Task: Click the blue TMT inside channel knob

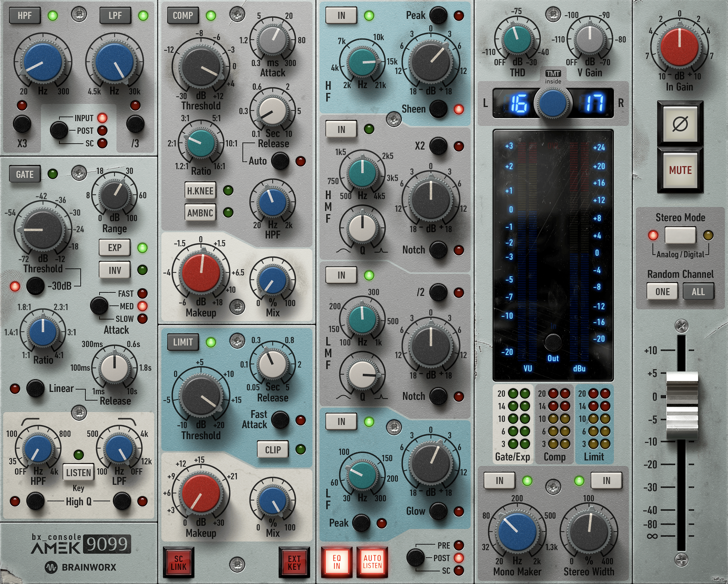Action: pos(552,103)
